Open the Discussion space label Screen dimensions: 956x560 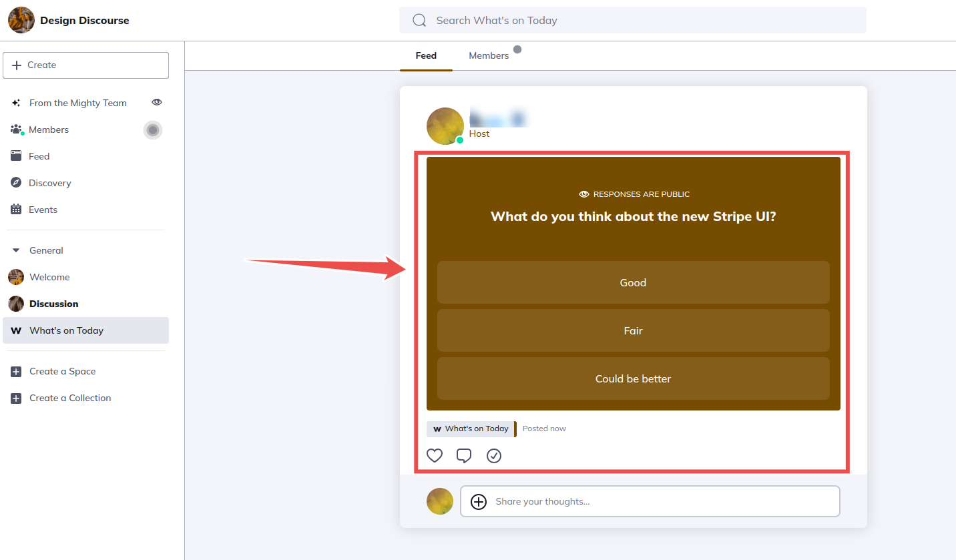click(x=54, y=304)
